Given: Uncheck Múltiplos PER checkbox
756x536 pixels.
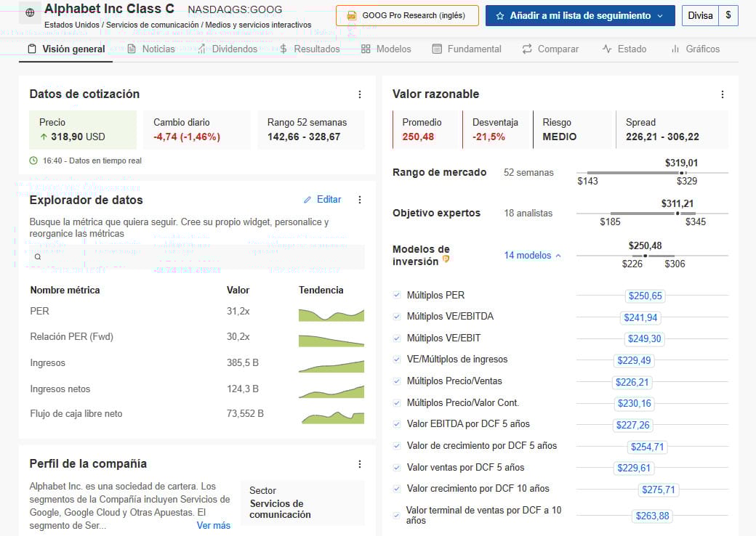Looking at the screenshot, I should click(x=397, y=295).
